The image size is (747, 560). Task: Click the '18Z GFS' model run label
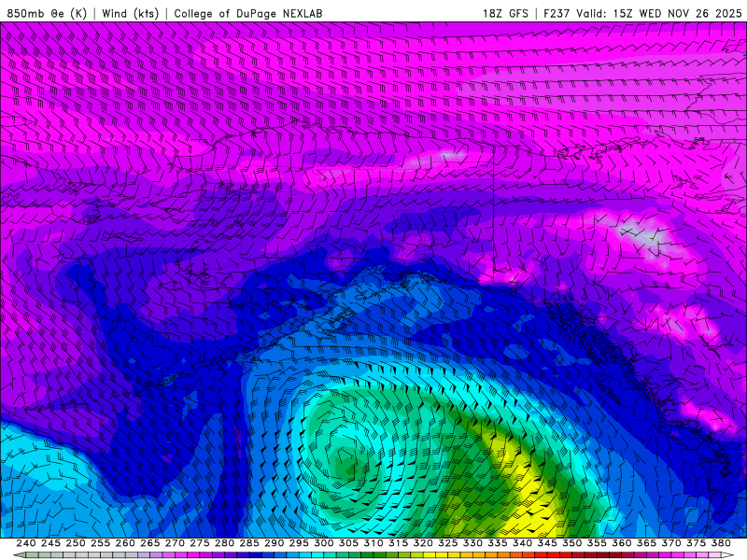coord(505,13)
